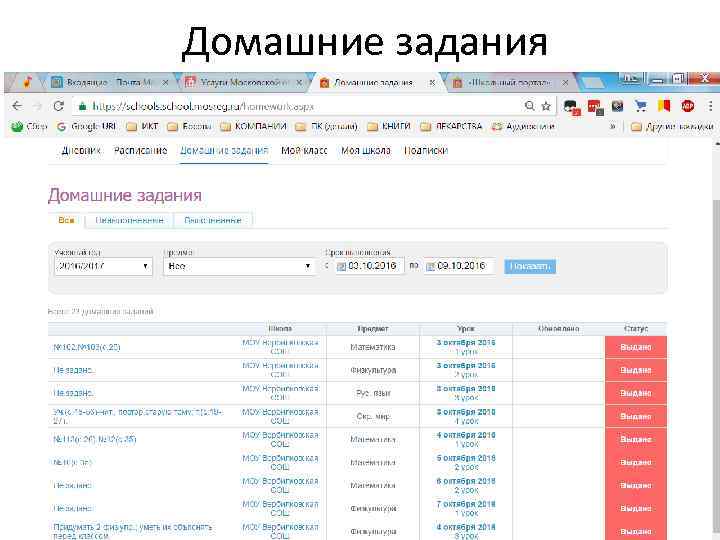720x540 pixels.
Task: Click the zoom magnifier in address bar
Action: [x=529, y=106]
